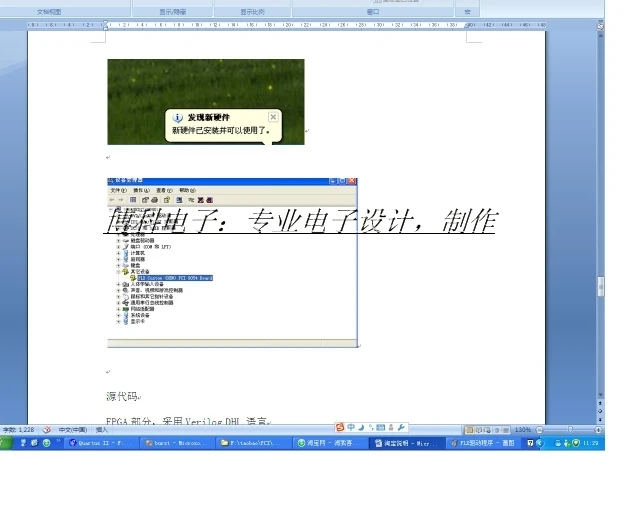Switch to 淘宝网 browser taskbar window
The image size is (640, 512).
tap(330, 443)
